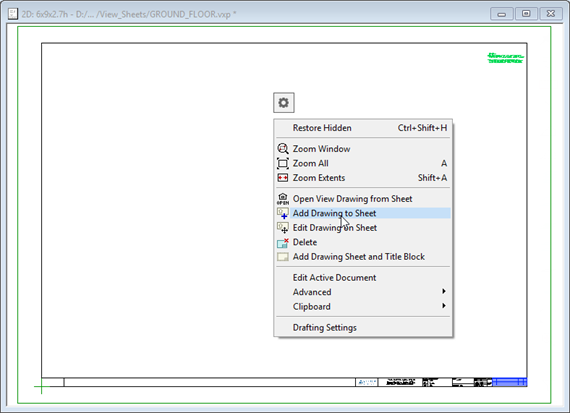The image size is (570, 413).
Task: Click the Zoom Extents red icon
Action: [x=283, y=178]
